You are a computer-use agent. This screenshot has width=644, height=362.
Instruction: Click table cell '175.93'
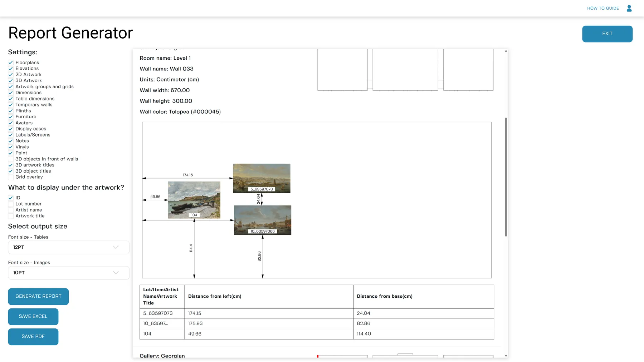(x=269, y=324)
